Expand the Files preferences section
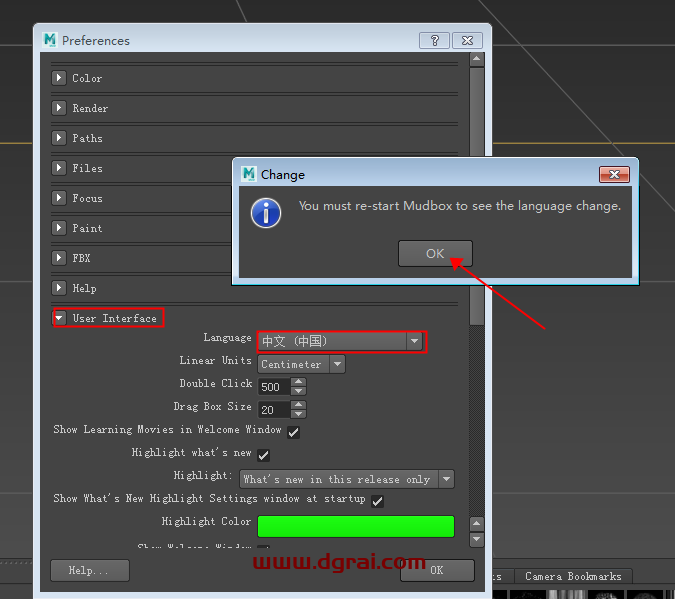This screenshot has width=675, height=599. 59,168
